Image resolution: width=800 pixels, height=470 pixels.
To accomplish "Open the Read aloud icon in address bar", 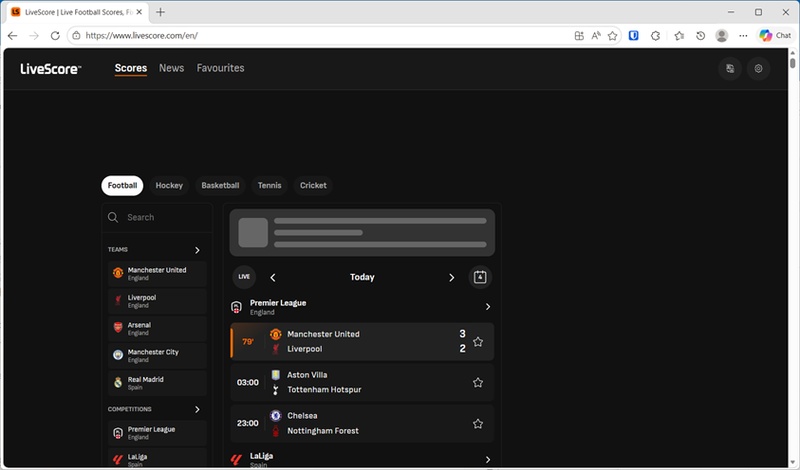I will pyautogui.click(x=595, y=35).
